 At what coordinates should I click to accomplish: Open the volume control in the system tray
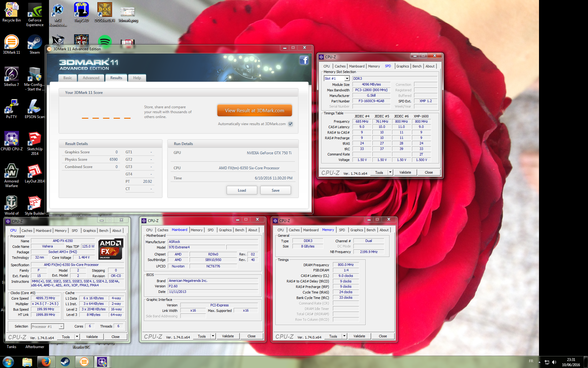point(554,362)
